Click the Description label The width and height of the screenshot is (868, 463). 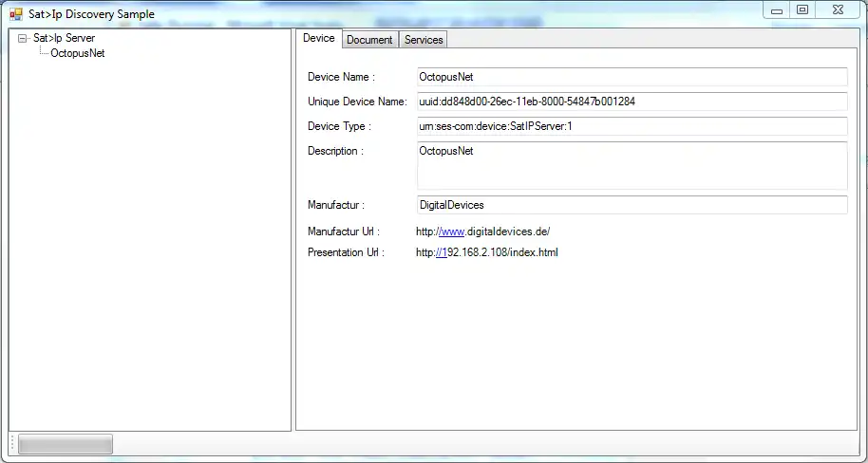coord(335,151)
